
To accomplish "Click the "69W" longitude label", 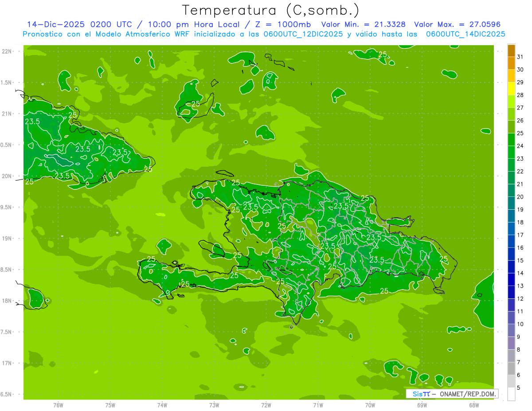I will [422, 405].
